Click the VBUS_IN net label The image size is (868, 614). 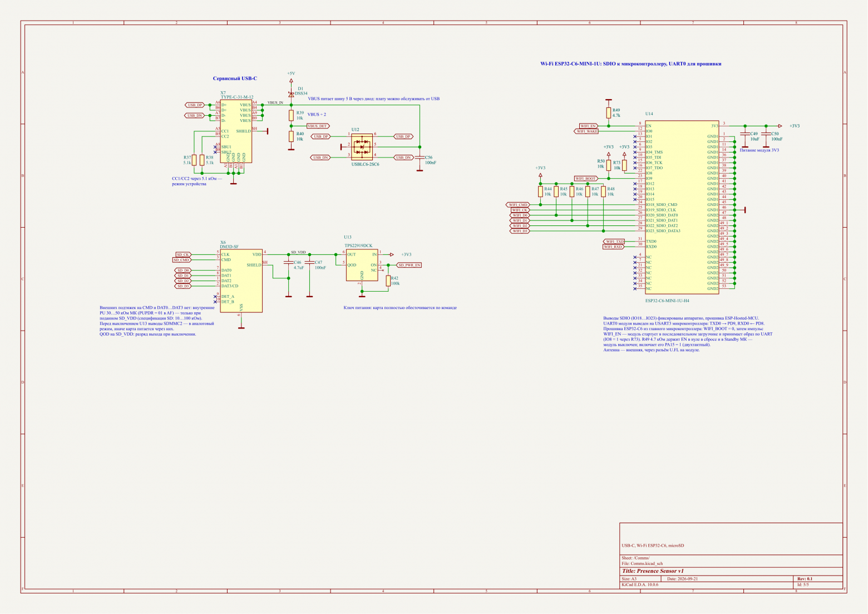275,103
